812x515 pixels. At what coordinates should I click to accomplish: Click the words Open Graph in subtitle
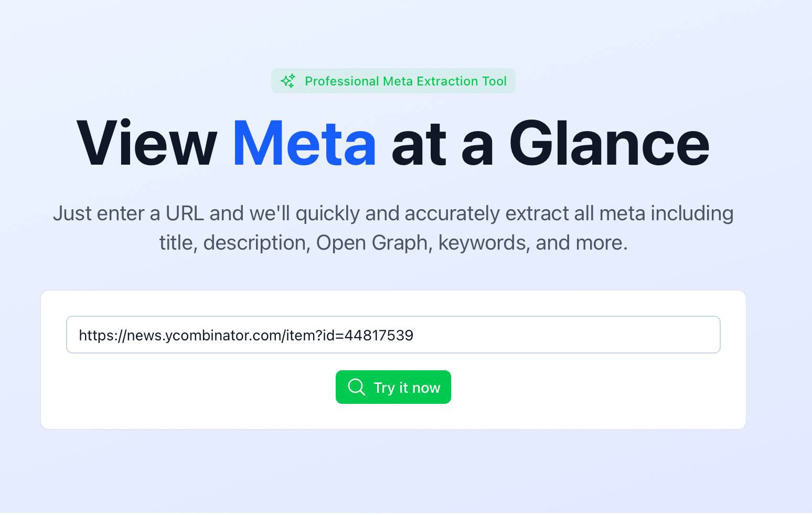click(372, 243)
